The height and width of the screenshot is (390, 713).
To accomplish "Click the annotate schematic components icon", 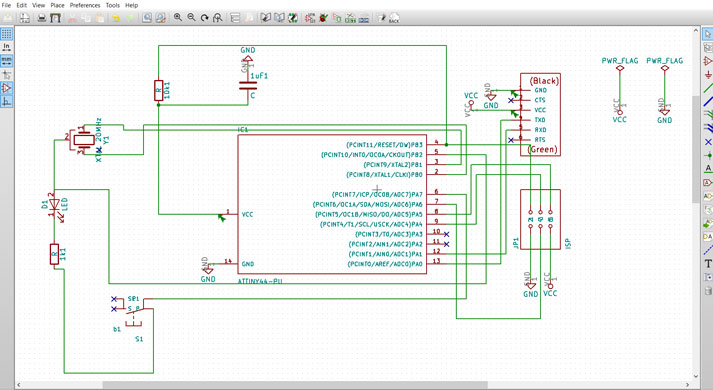I will click(x=310, y=18).
